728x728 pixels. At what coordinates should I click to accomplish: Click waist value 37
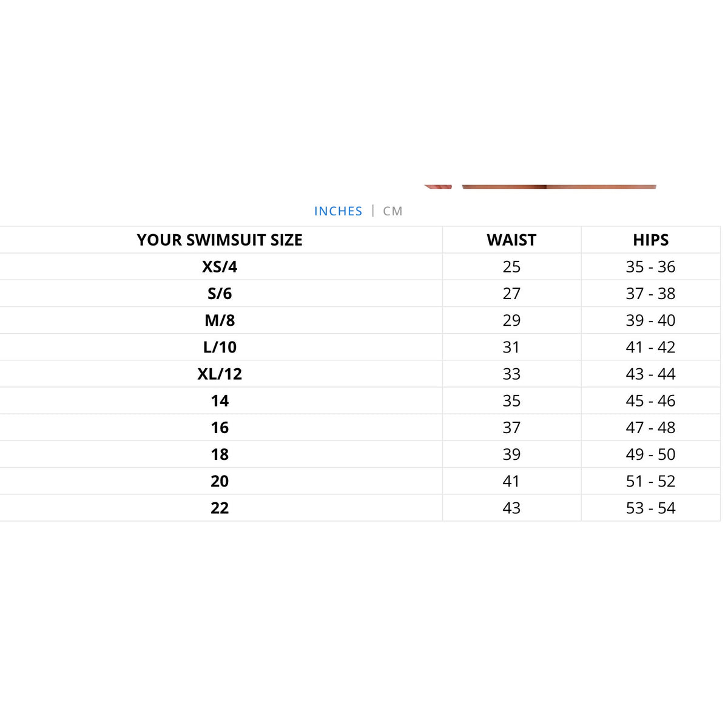(x=511, y=427)
